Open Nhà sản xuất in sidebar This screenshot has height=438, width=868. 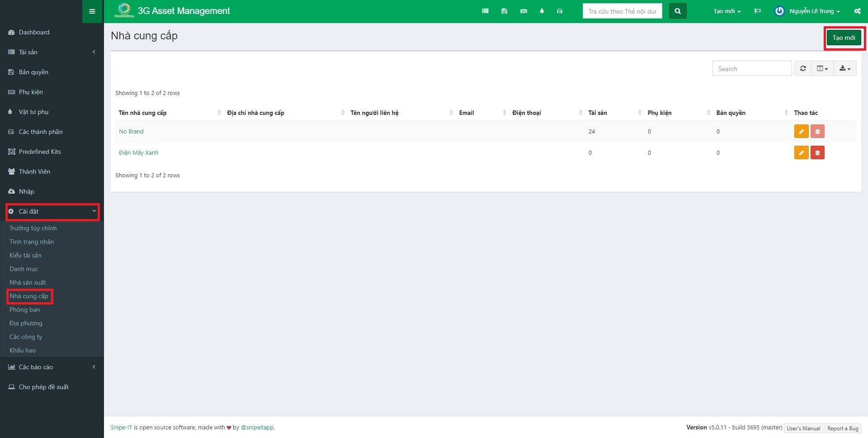28,282
